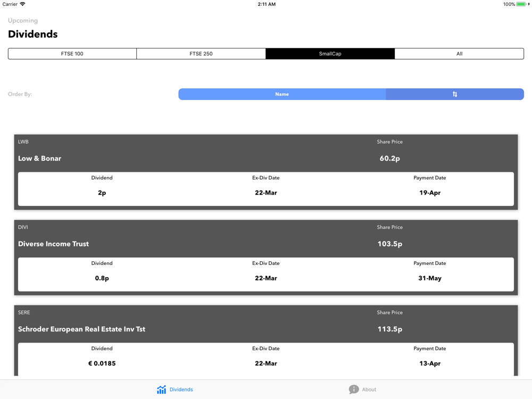This screenshot has width=532, height=399.
Task: Click the Upcoming subtitle text
Action: tap(23, 21)
